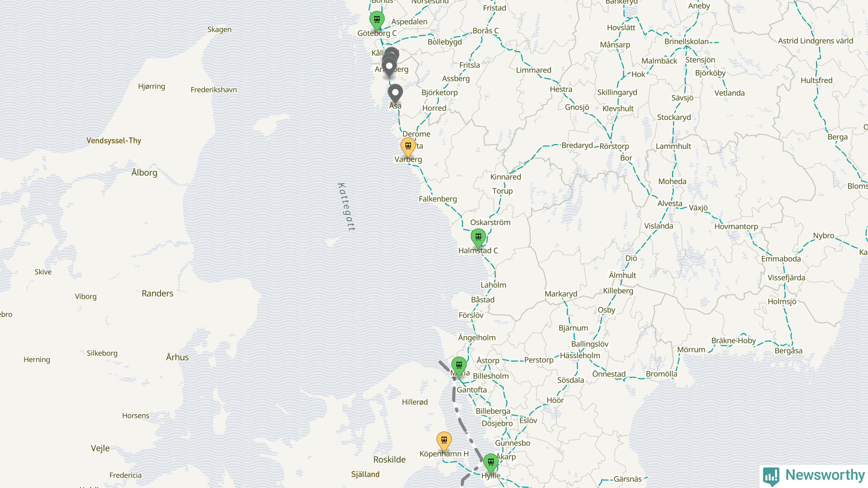Click the Silkeborg label

point(102,353)
